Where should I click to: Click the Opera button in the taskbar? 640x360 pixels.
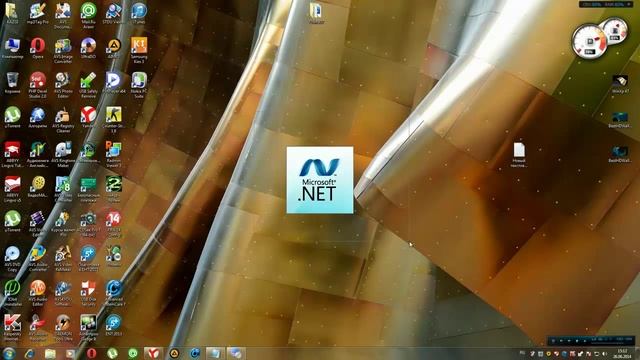(x=91, y=353)
